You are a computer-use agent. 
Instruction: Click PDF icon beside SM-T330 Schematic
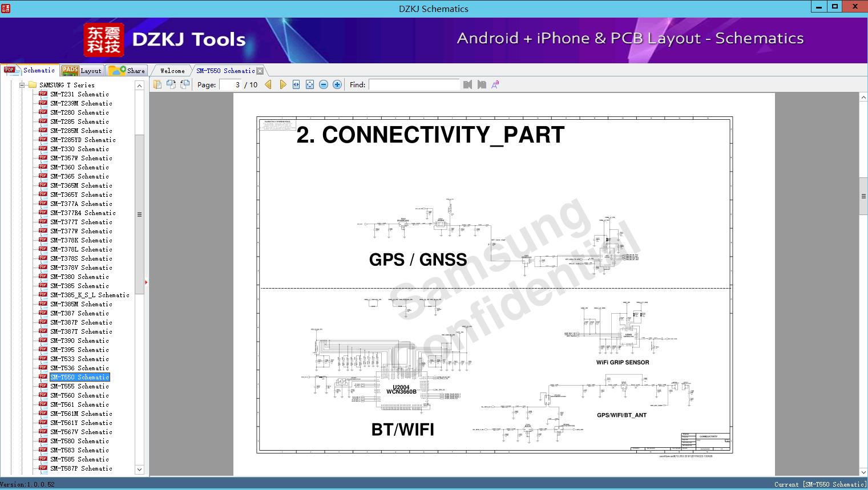(x=43, y=149)
